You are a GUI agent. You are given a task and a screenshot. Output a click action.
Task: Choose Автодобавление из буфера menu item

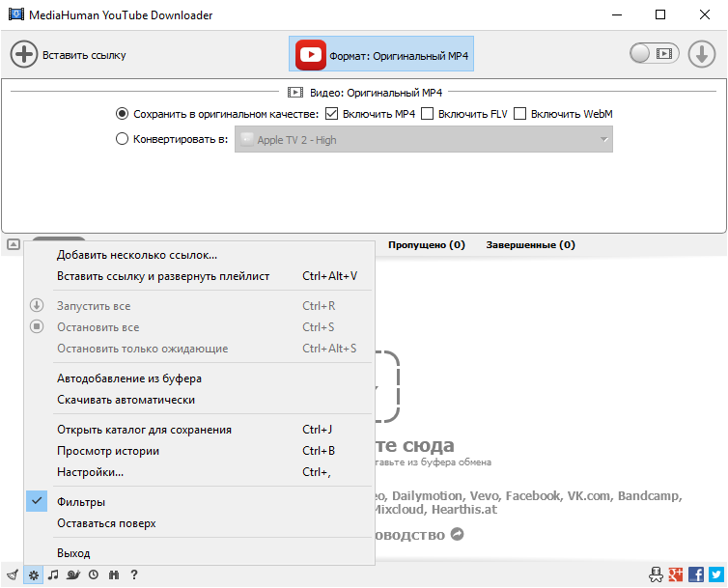pos(199,378)
